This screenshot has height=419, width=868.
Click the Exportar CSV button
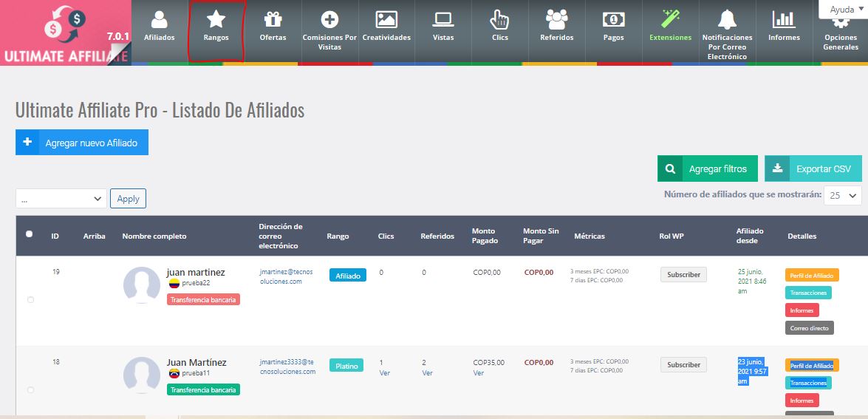tap(813, 168)
